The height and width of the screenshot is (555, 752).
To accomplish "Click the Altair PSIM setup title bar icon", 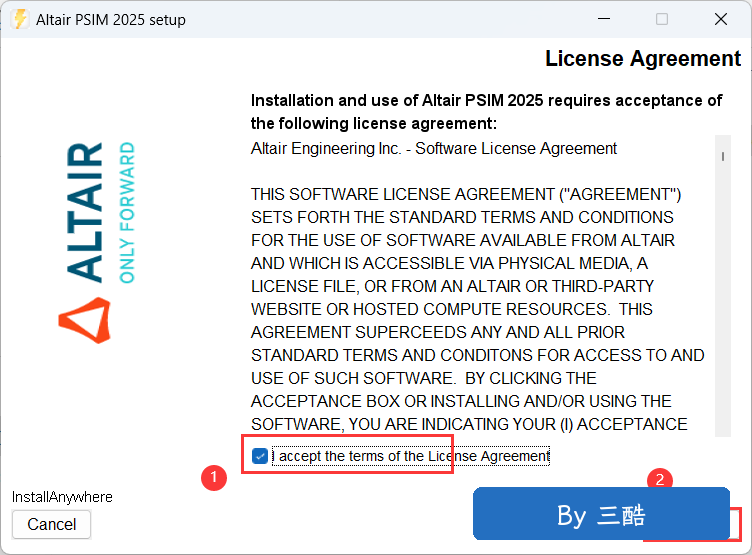I will pyautogui.click(x=20, y=19).
